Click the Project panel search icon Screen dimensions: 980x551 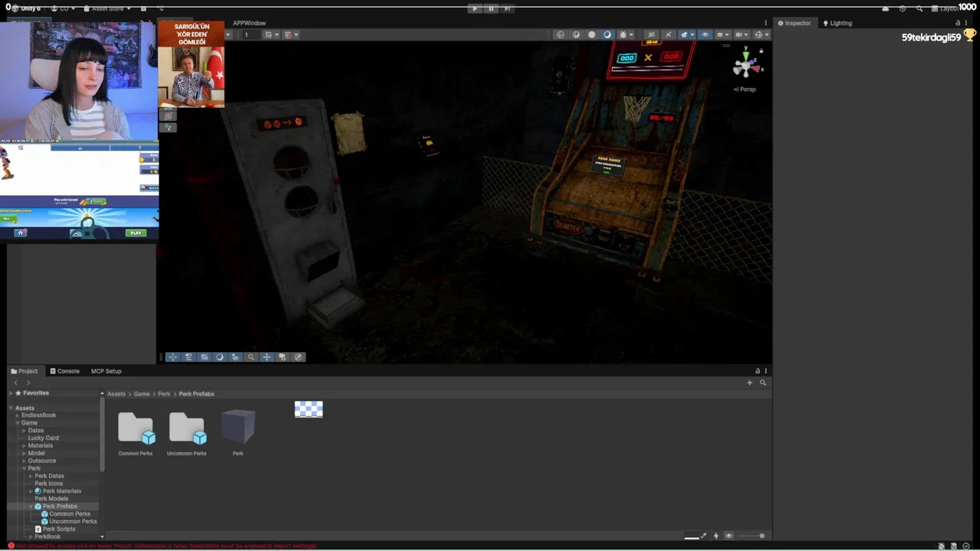[x=763, y=383]
